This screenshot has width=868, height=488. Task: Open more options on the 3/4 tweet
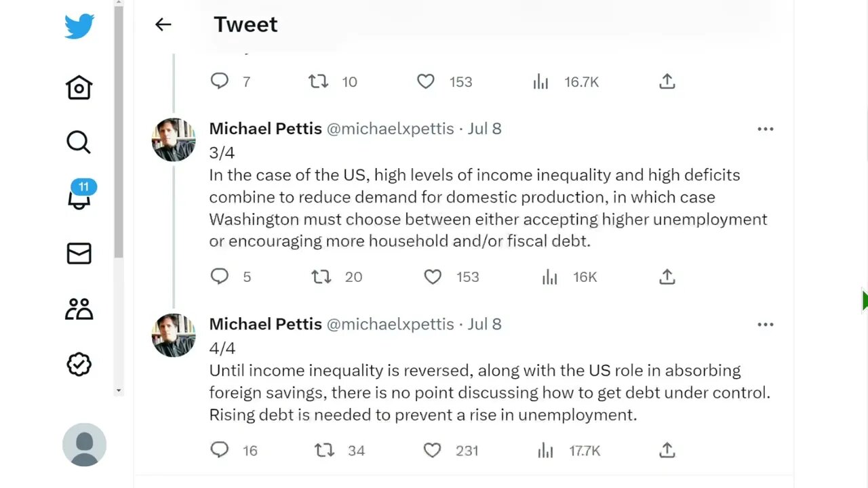coord(765,129)
